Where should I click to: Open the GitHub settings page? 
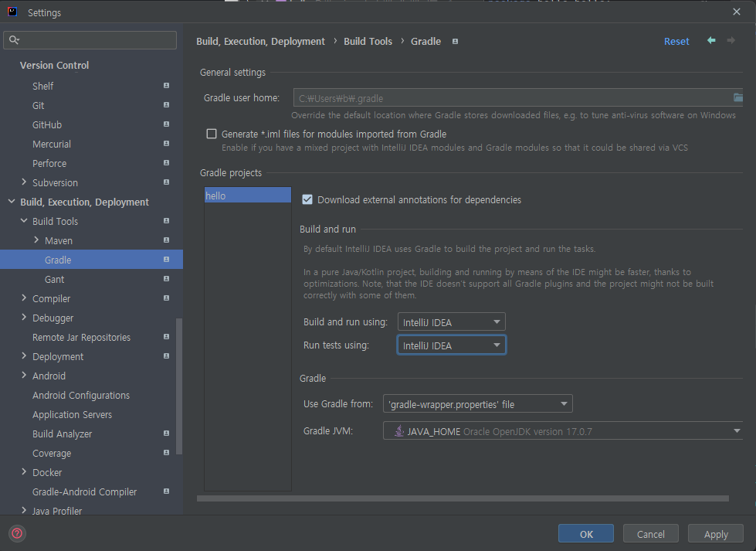(47, 124)
